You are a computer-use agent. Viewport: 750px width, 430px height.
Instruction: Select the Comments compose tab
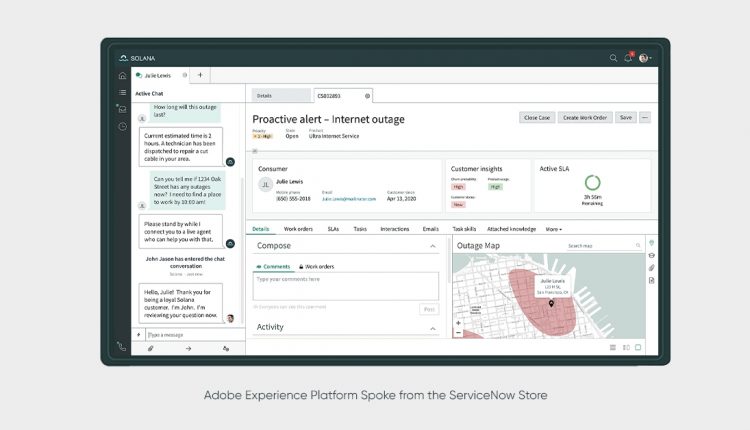[273, 266]
